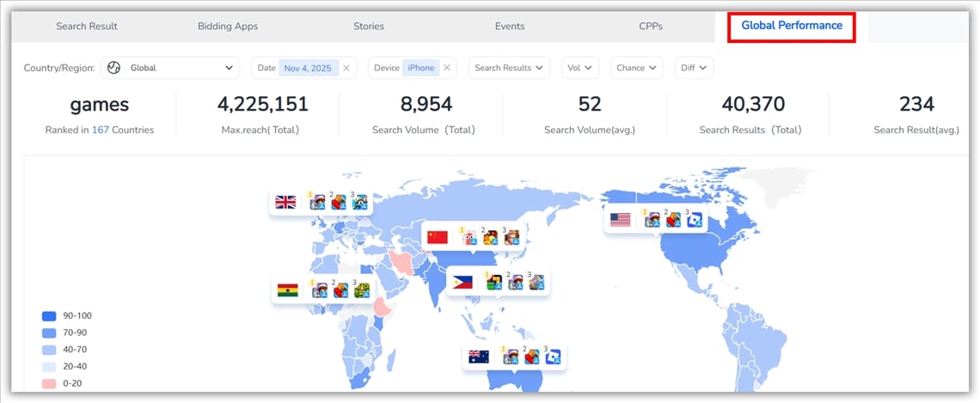Image resolution: width=980 pixels, height=403 pixels.
Task: Click the 52 Search Volume average
Action: point(590,104)
